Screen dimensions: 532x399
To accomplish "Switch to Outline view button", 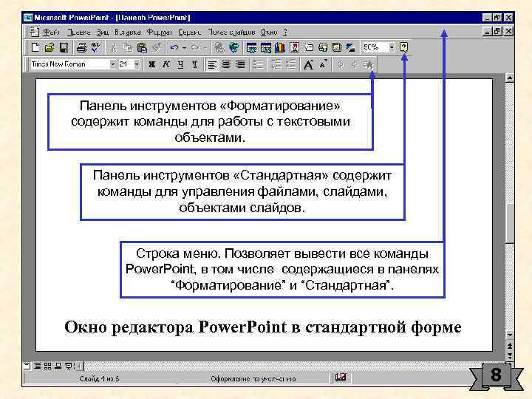I will point(38,366).
